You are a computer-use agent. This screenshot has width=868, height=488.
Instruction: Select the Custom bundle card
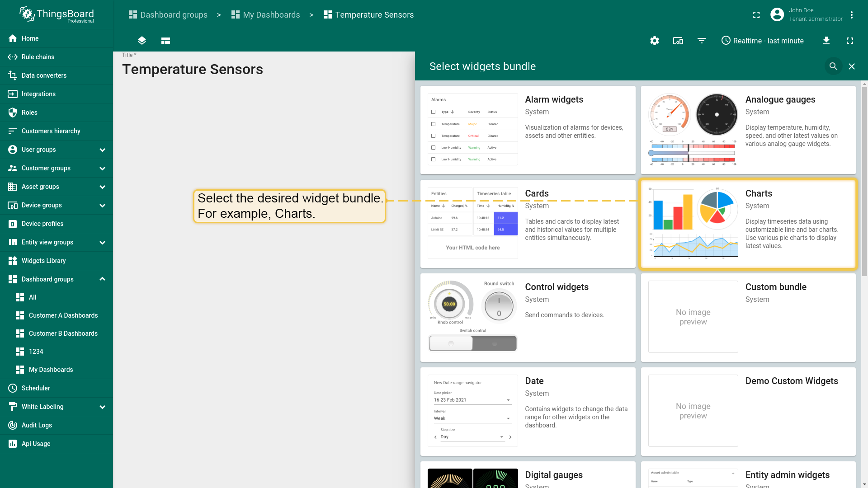pos(748,318)
